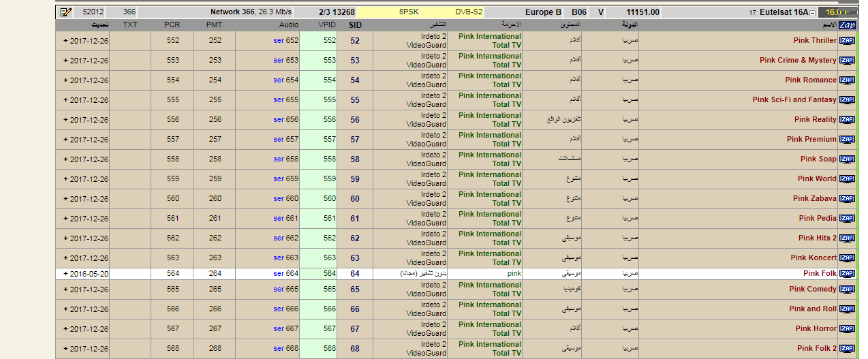This screenshot has height=359, width=868.
Task: Click the SID column header
Action: pos(355,25)
